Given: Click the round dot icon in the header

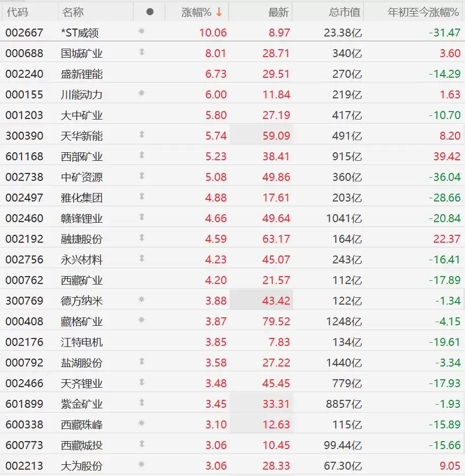Looking at the screenshot, I should (150, 12).
